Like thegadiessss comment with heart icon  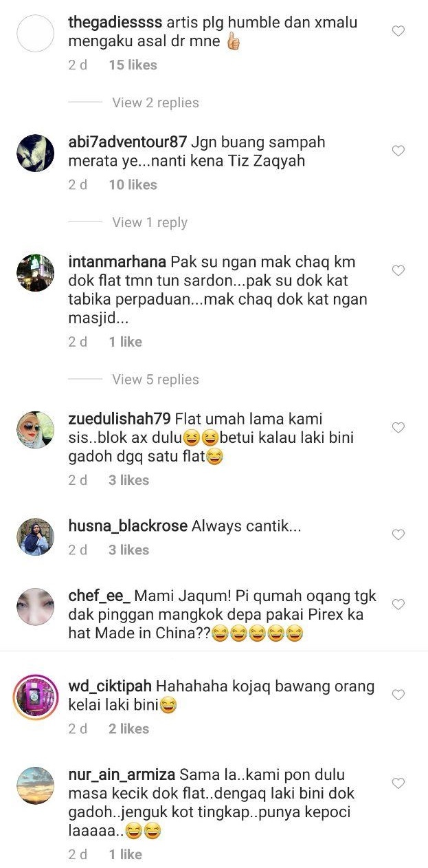[x=398, y=32]
